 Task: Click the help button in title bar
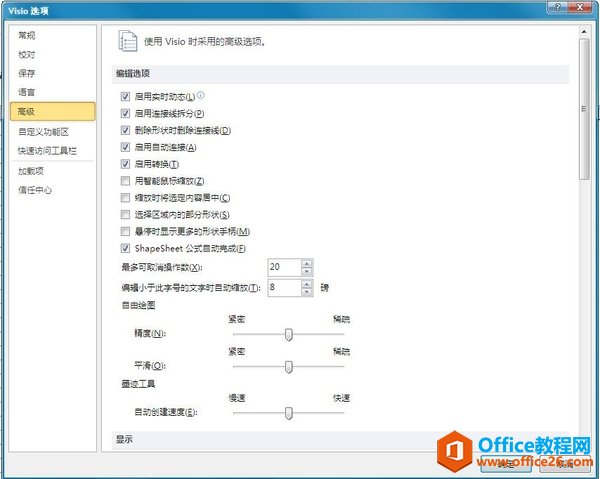558,7
